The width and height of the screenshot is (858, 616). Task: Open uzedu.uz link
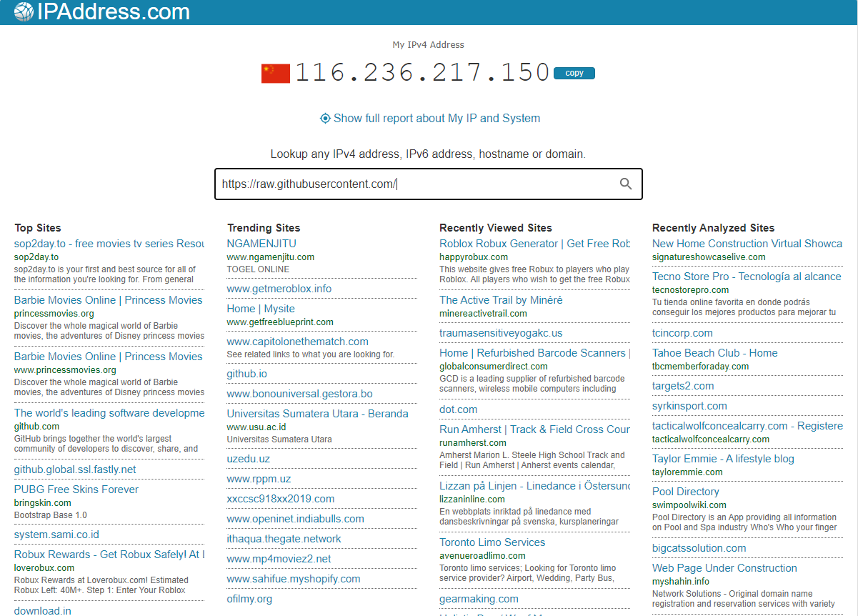249,459
